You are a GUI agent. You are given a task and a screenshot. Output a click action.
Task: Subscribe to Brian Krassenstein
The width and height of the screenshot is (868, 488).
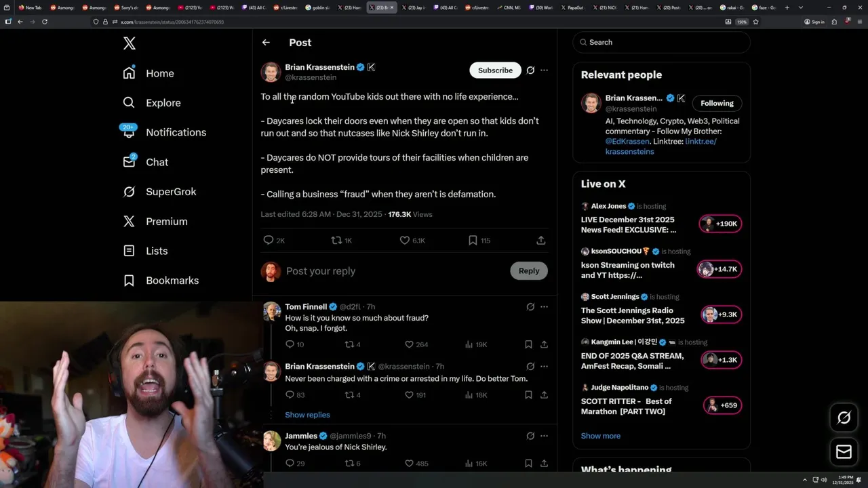(495, 70)
